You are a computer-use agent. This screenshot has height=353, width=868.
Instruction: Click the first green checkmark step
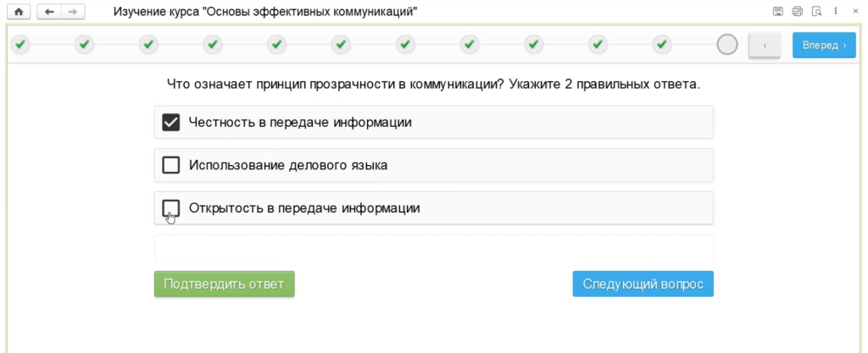19,44
